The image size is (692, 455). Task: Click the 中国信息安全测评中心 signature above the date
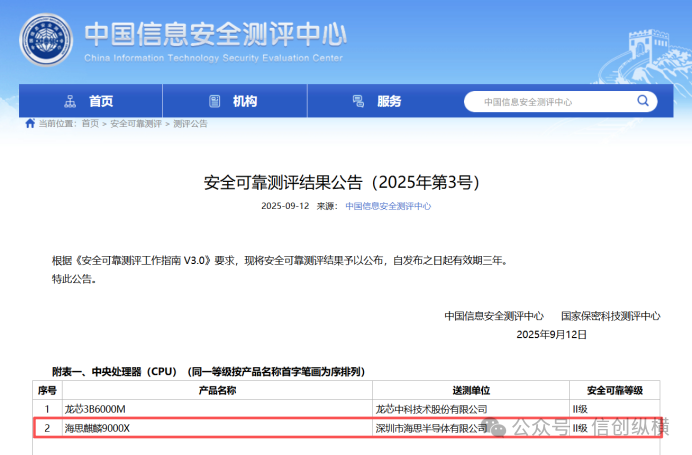pyautogui.click(x=494, y=316)
